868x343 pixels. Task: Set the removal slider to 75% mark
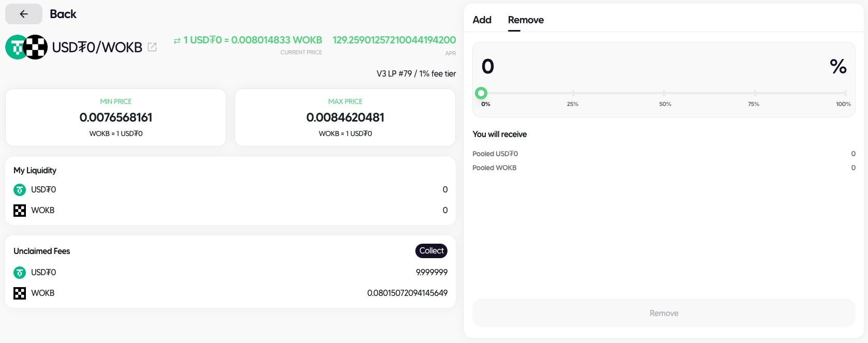click(755, 93)
